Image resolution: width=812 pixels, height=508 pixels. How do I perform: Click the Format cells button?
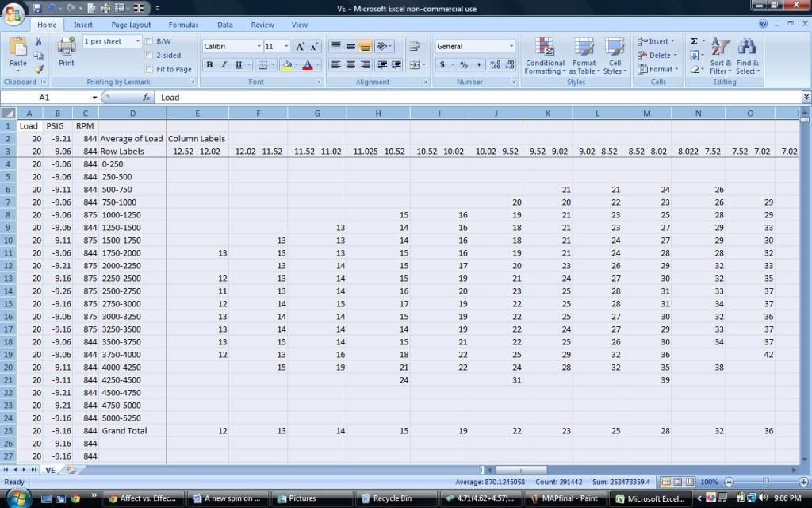[657, 69]
